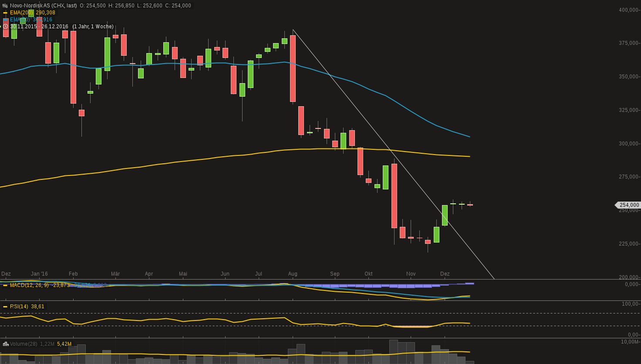Click the 254,000 current price tag
Screen dimensions: 641x364
(629, 205)
